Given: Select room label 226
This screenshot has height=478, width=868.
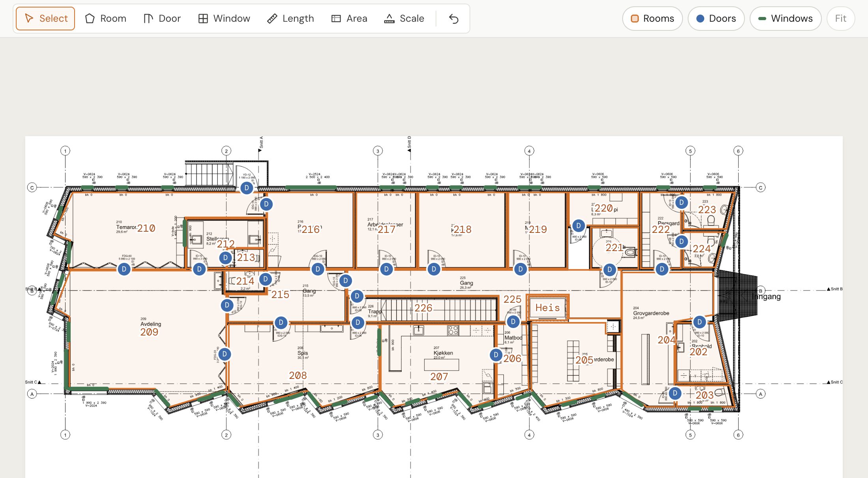Looking at the screenshot, I should [423, 308].
